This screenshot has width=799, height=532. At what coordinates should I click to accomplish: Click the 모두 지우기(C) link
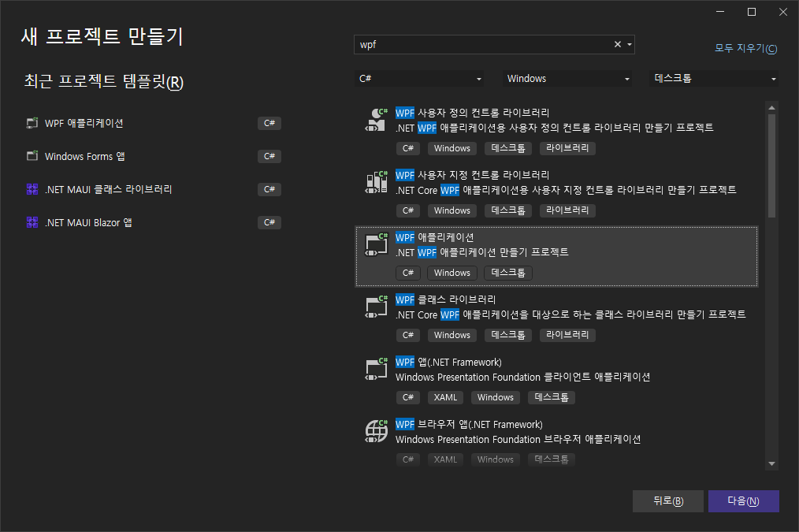745,48
